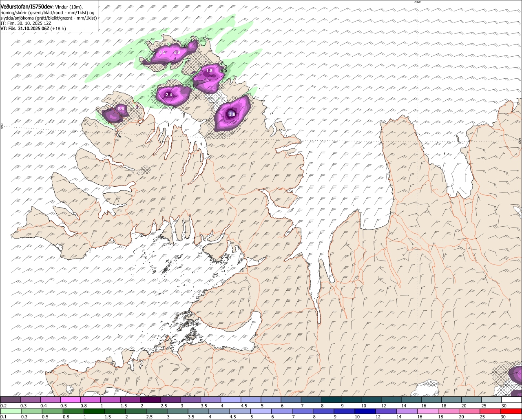
Task: Select the dark teal 8–9 snow legend swatch
Action: [x=331, y=400]
